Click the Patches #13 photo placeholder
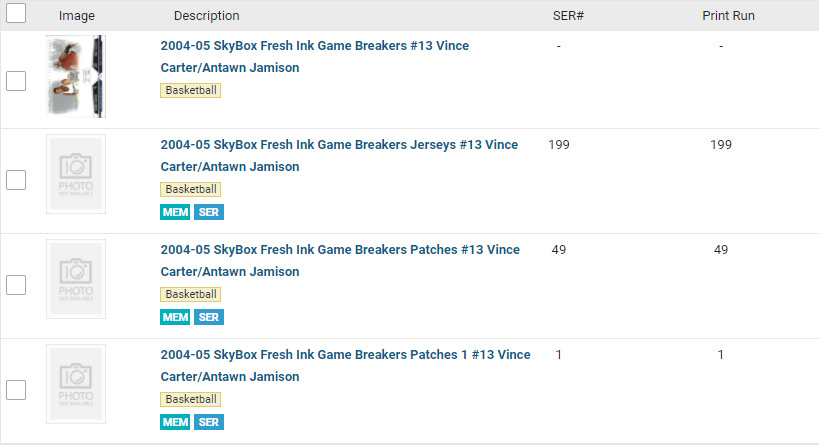This screenshot has width=819, height=445. click(x=76, y=279)
